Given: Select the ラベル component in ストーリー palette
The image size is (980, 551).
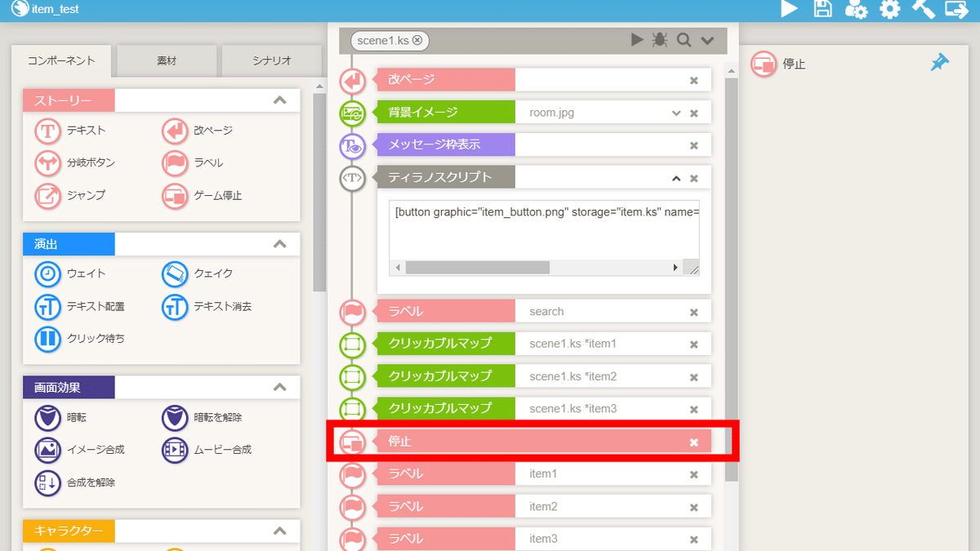Looking at the screenshot, I should coord(193,163).
